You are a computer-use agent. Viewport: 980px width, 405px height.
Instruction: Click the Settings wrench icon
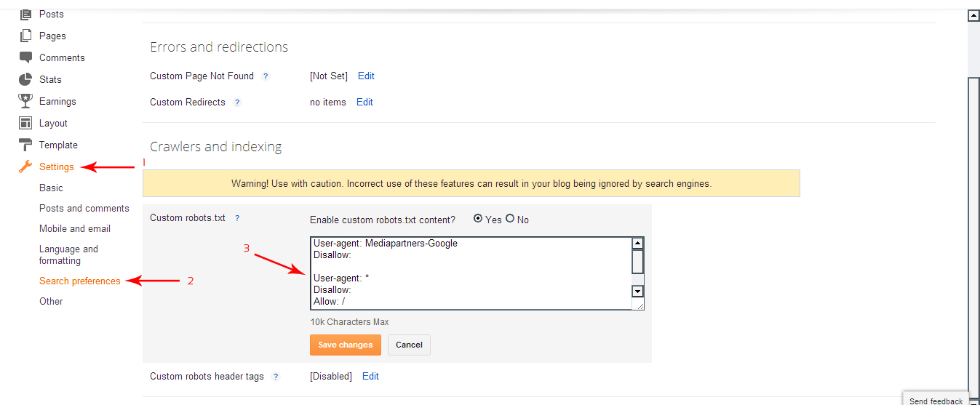pos(25,167)
